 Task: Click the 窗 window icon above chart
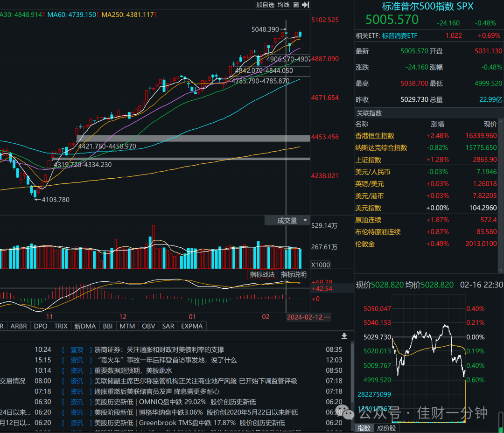[x=296, y=5]
